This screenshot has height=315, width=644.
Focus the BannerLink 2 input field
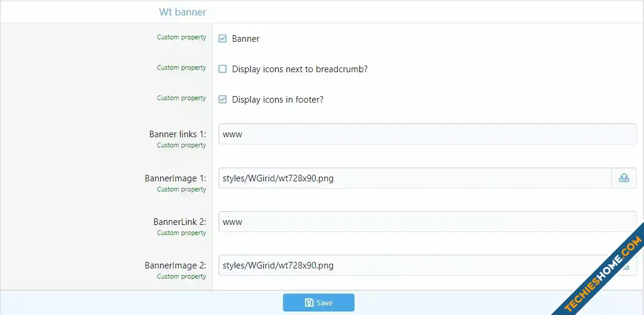(x=428, y=222)
